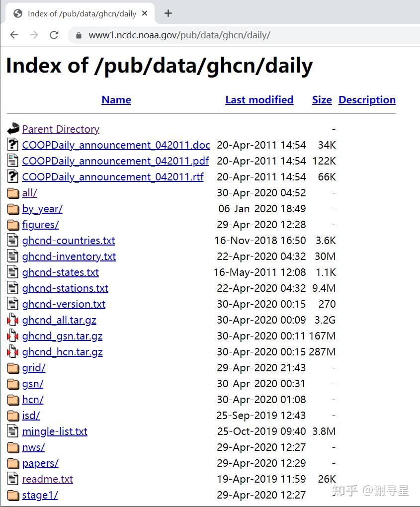Click the padlock site security icon
This screenshot has height=507, width=420.
[79, 35]
